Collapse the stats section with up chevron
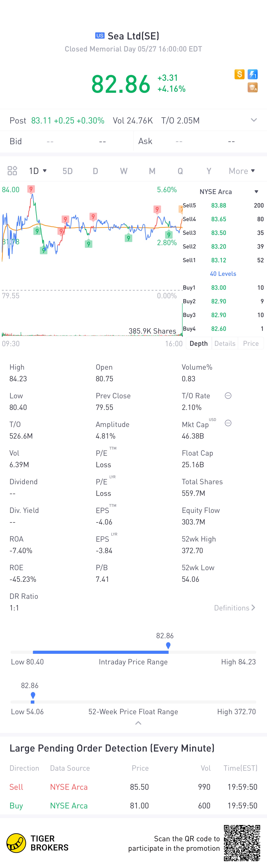The image size is (267, 868). tap(138, 724)
